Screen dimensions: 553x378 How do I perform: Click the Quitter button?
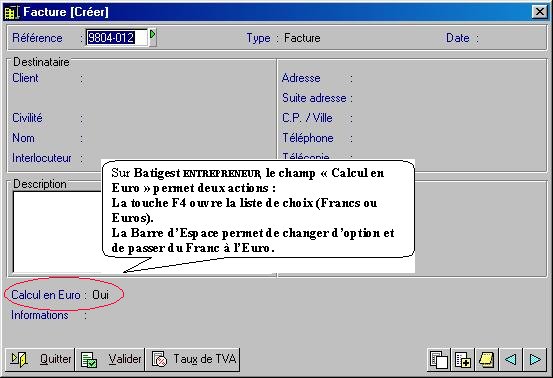point(40,359)
